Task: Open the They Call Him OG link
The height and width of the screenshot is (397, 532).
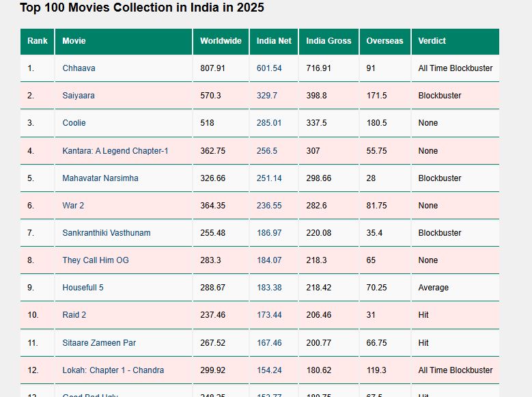Action: (95, 260)
